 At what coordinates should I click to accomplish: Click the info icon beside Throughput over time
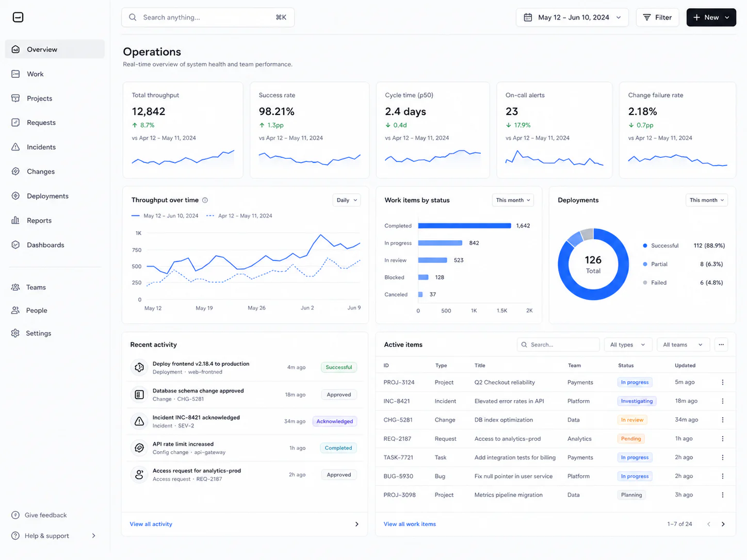(205, 200)
